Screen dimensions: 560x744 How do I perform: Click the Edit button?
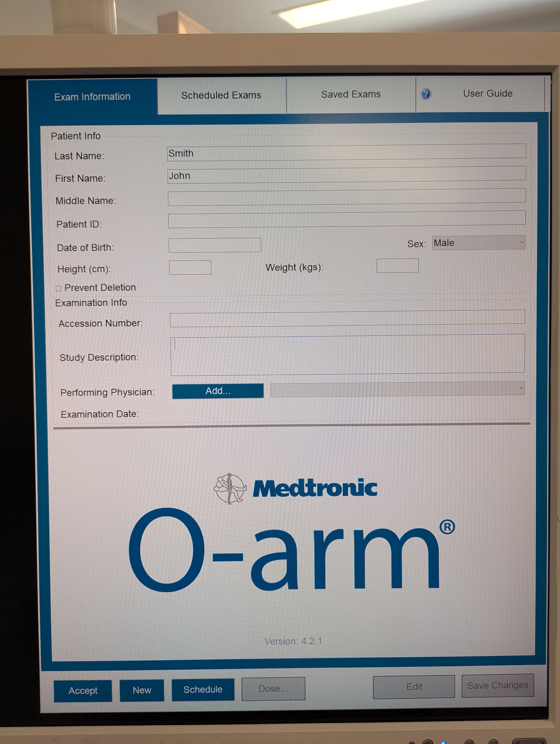pos(414,687)
